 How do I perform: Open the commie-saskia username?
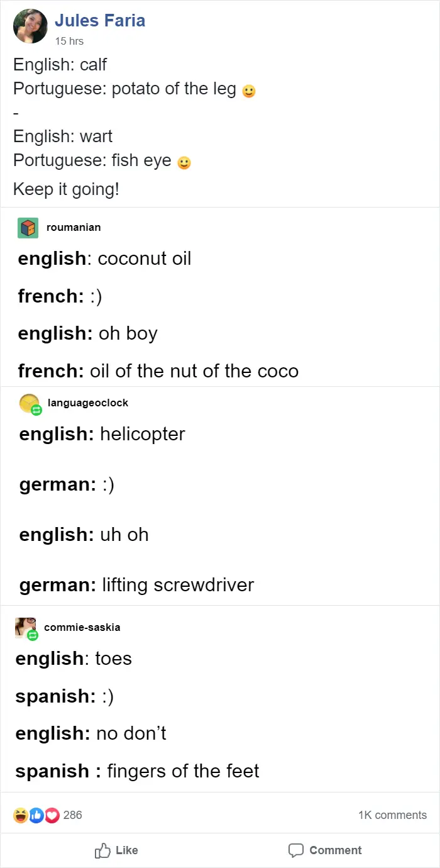tap(82, 627)
